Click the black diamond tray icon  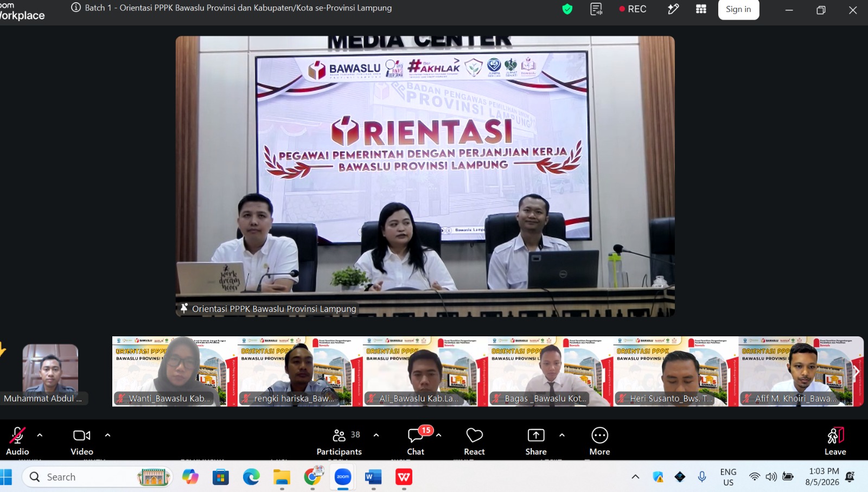680,477
